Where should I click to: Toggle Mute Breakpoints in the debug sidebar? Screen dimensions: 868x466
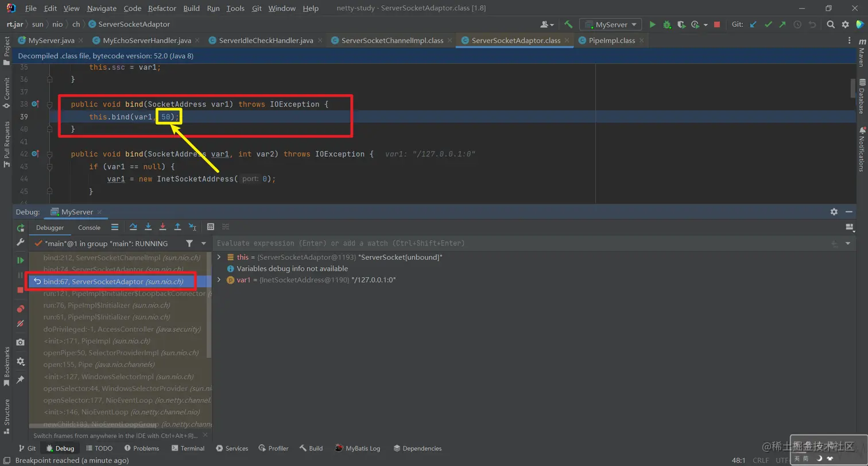tap(21, 324)
